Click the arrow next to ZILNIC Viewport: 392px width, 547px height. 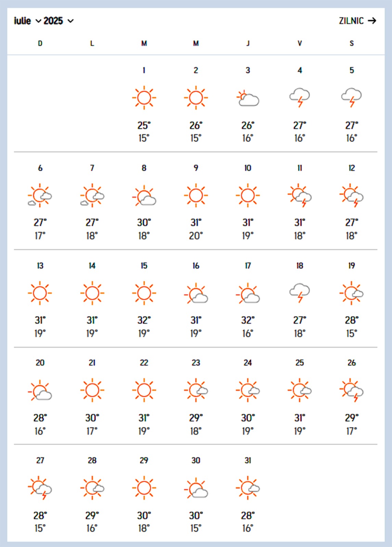point(372,21)
